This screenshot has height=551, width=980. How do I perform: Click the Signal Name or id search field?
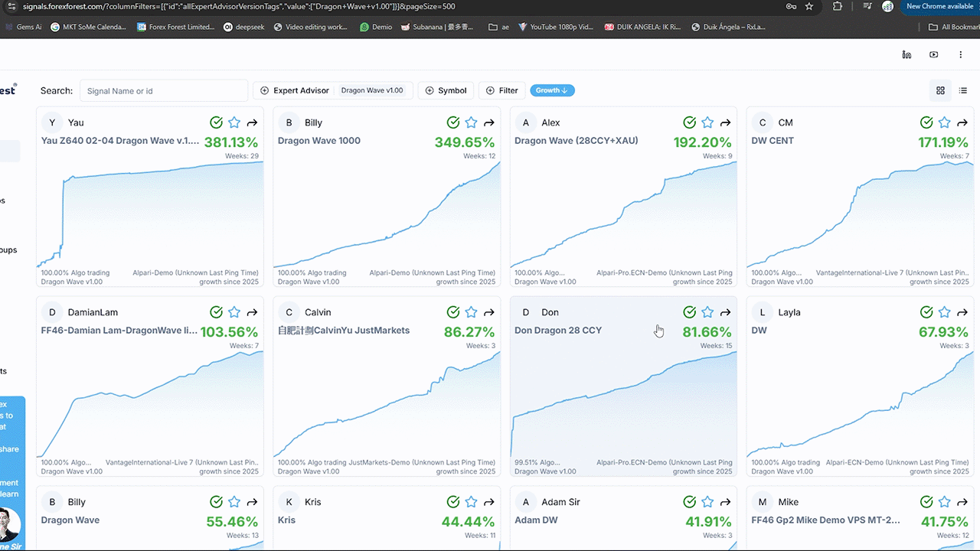click(164, 90)
